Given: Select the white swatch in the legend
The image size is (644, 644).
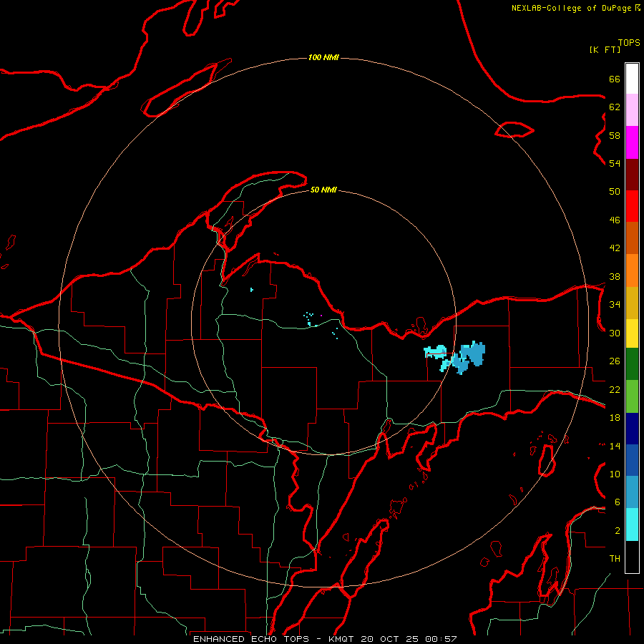Looking at the screenshot, I should [632, 79].
